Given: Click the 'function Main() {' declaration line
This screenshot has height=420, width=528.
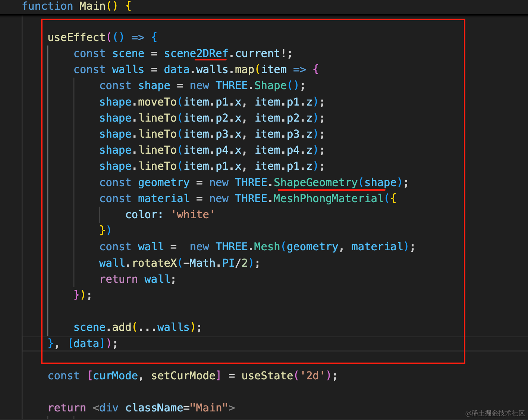Looking at the screenshot, I should pyautogui.click(x=76, y=6).
